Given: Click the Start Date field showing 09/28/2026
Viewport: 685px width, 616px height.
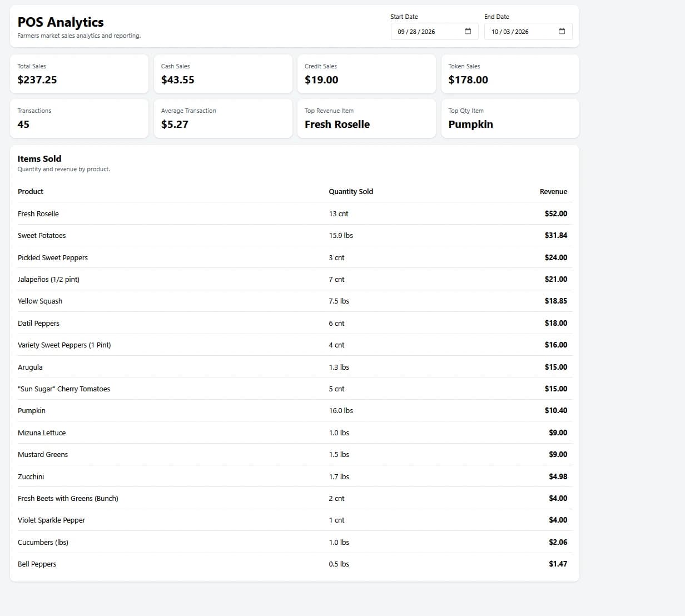Looking at the screenshot, I should coord(434,31).
